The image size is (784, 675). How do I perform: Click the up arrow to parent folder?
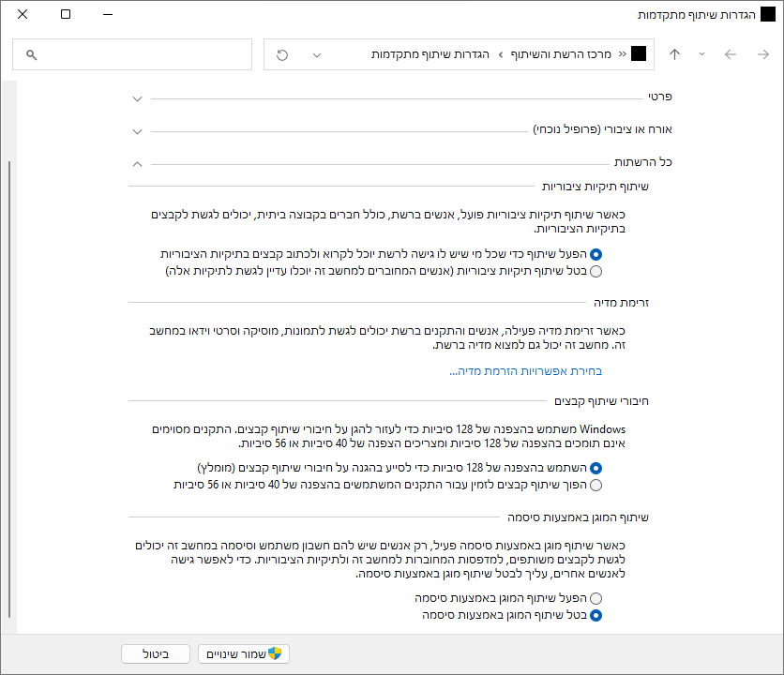(674, 54)
